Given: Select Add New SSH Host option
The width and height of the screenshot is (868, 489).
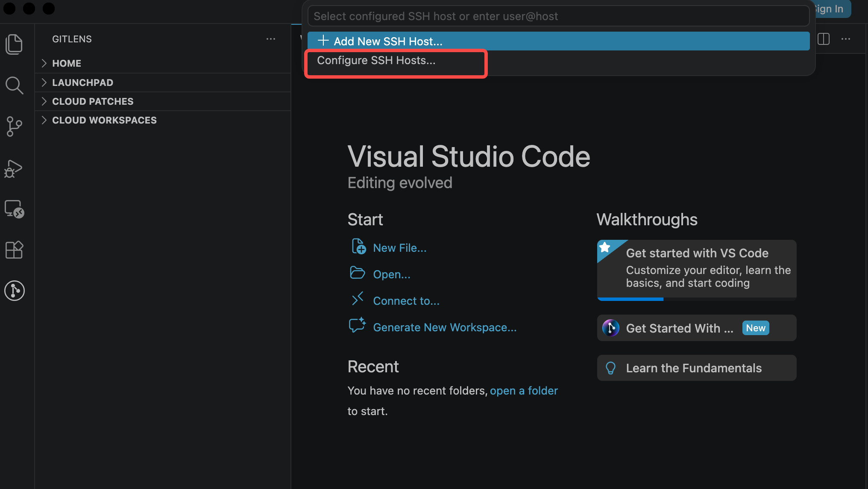Looking at the screenshot, I should click(x=559, y=41).
